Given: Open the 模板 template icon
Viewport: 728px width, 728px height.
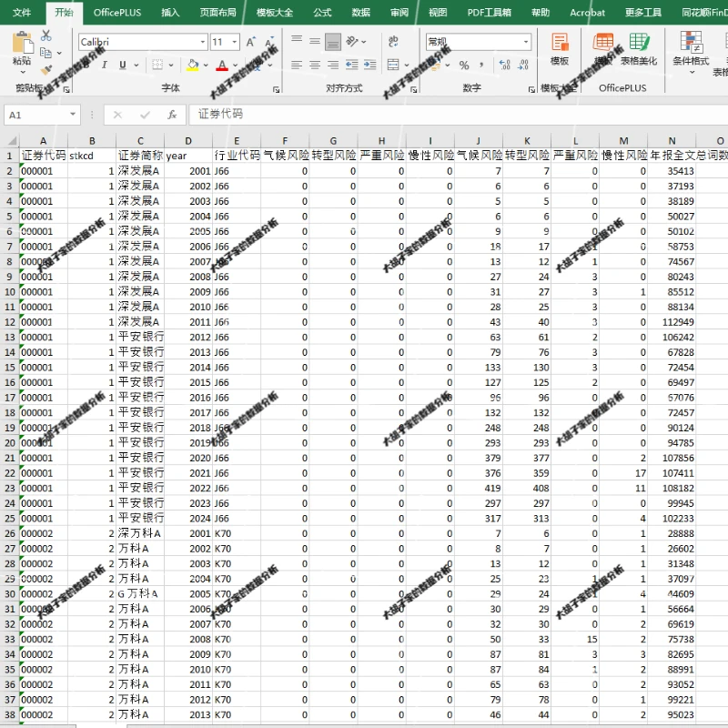Looking at the screenshot, I should 560,48.
